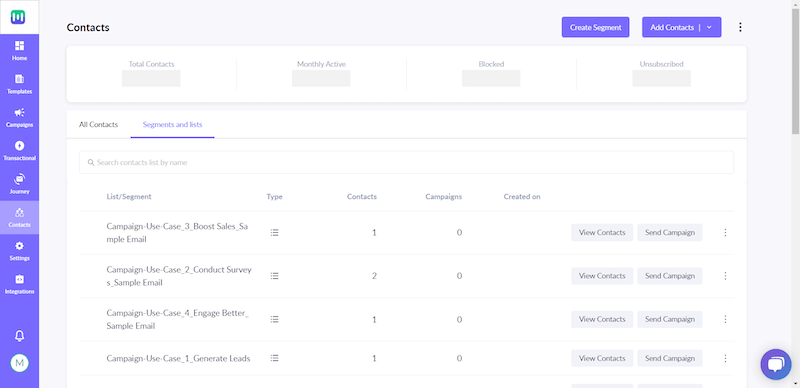This screenshot has height=388, width=800.
Task: Click the Contacts page heading
Action: point(88,28)
